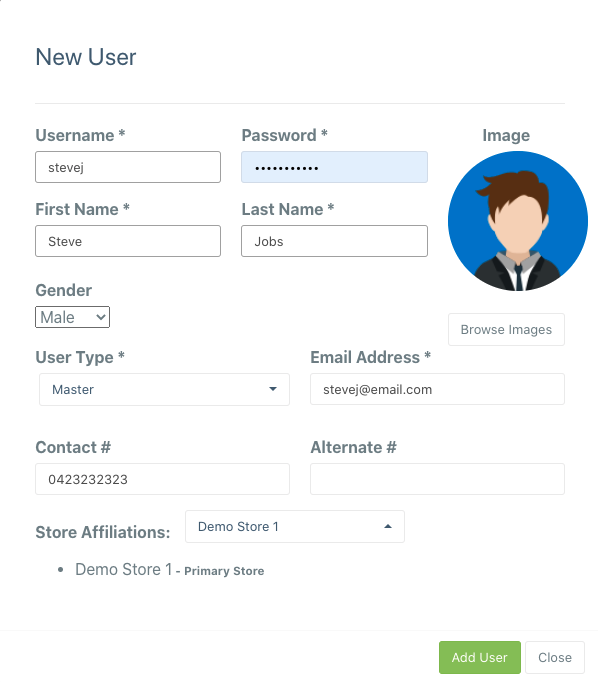Focus the Username field containing stevej

128,167
